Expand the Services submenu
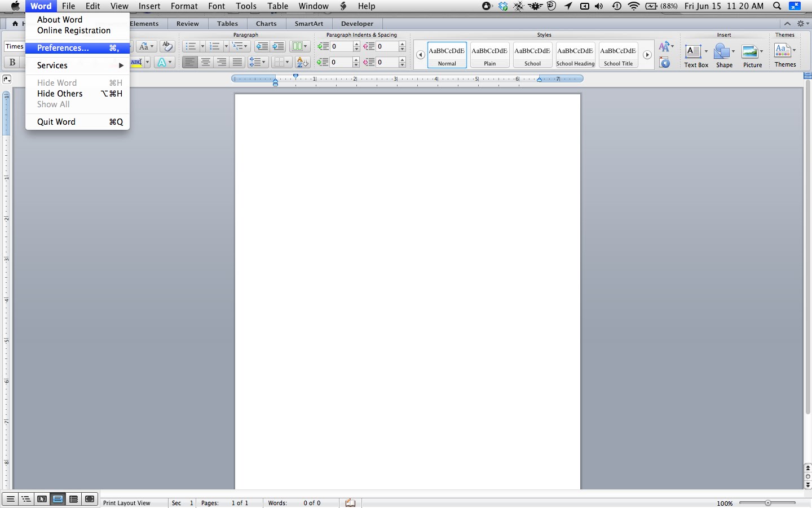Image resolution: width=812 pixels, height=508 pixels. tap(77, 65)
